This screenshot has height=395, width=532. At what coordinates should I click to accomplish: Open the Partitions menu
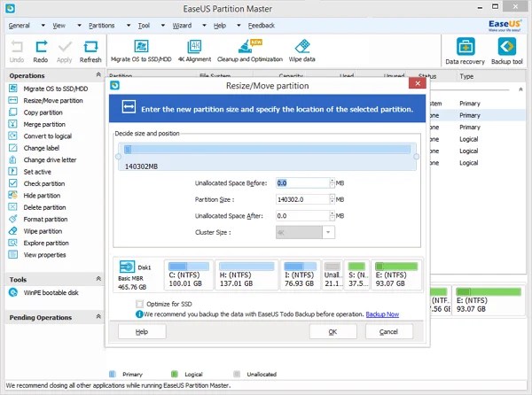[101, 26]
